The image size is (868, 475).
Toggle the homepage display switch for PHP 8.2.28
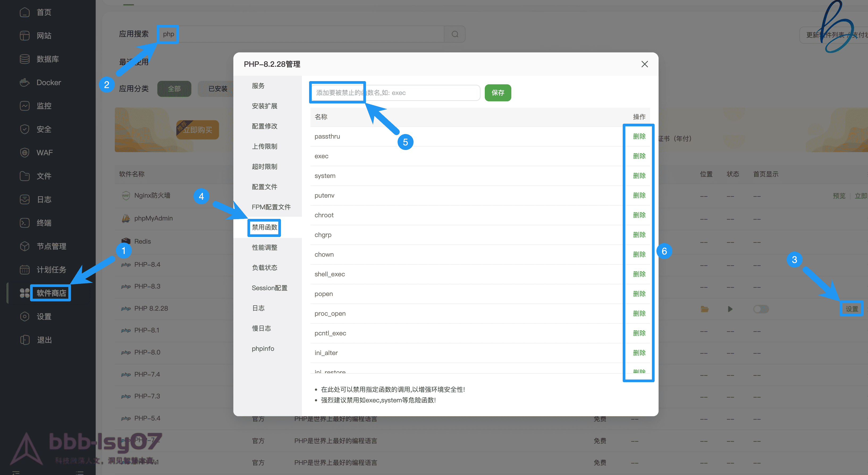pyautogui.click(x=761, y=309)
